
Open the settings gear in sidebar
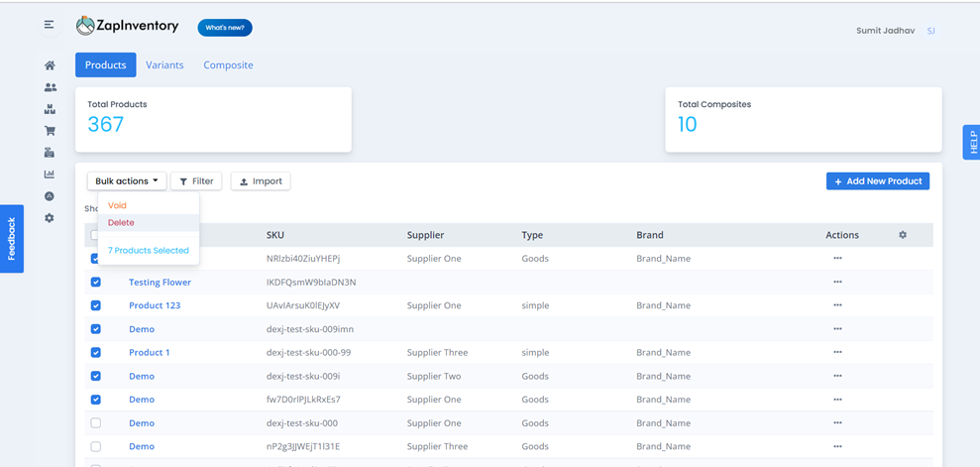coord(50,218)
